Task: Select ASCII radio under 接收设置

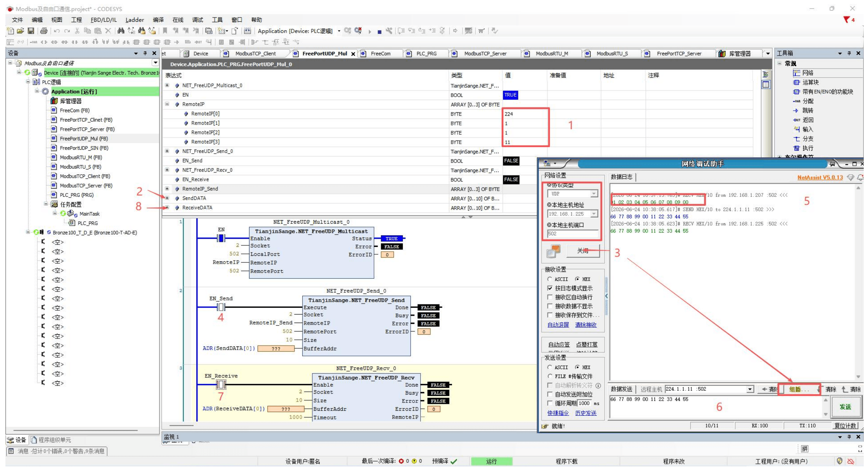Action: click(x=549, y=279)
